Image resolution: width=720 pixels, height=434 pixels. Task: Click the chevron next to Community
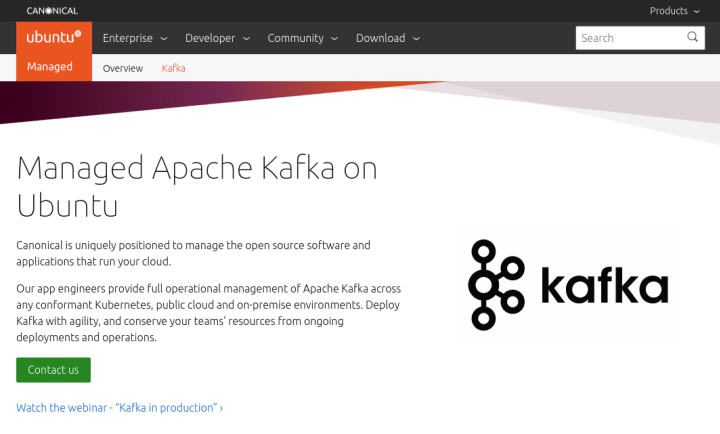[334, 39]
